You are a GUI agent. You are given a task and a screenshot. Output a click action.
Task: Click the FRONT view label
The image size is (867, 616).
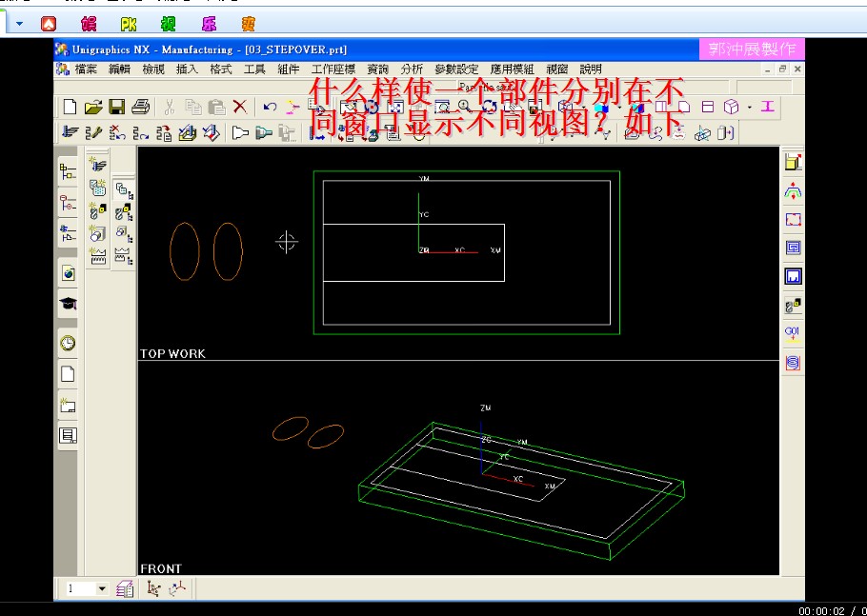(x=161, y=568)
